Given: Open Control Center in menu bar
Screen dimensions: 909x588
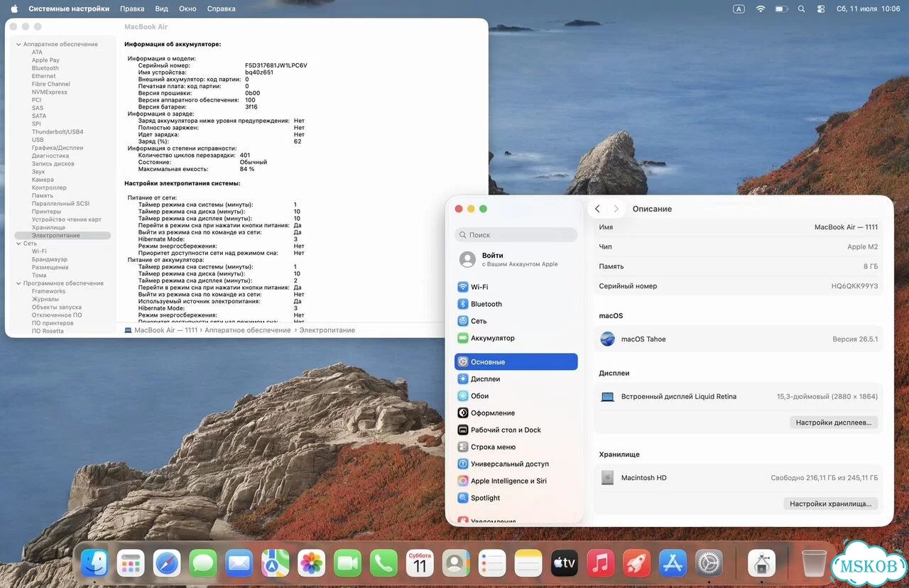Looking at the screenshot, I should [x=821, y=9].
